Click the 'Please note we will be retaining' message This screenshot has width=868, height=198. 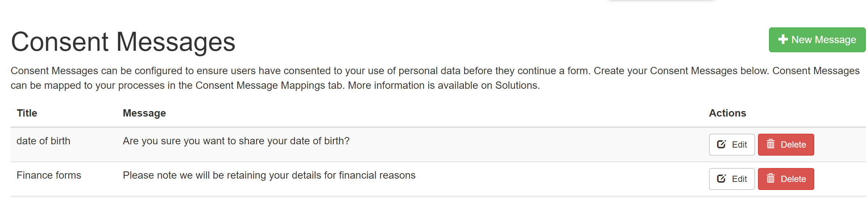click(x=269, y=175)
